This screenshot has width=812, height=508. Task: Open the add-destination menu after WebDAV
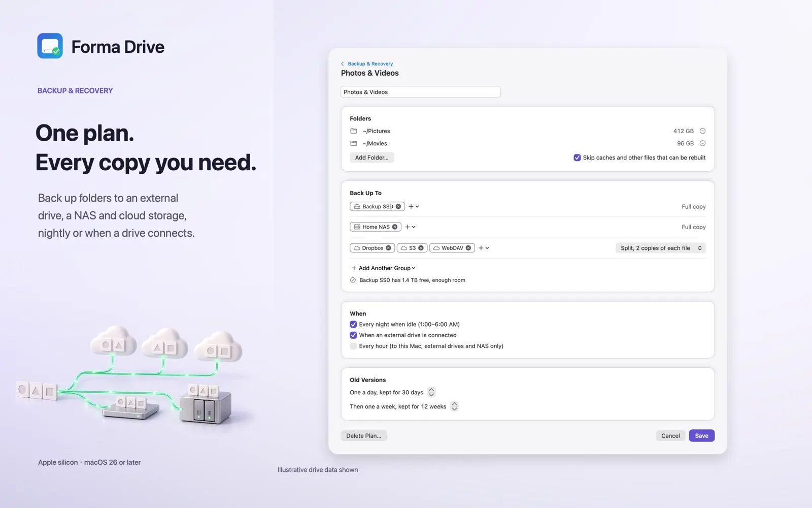pos(484,248)
